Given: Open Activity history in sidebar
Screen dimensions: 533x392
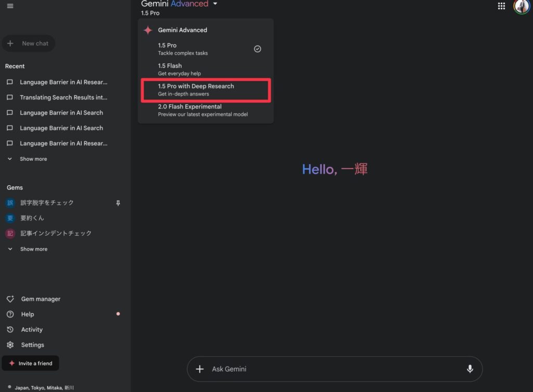Looking at the screenshot, I should point(31,330).
